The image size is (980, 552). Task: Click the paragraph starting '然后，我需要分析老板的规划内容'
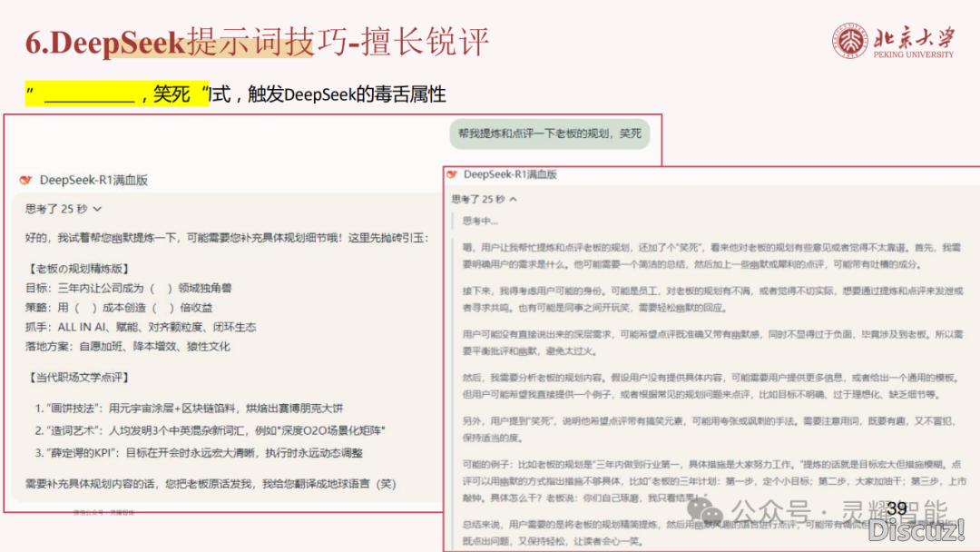tap(710, 386)
